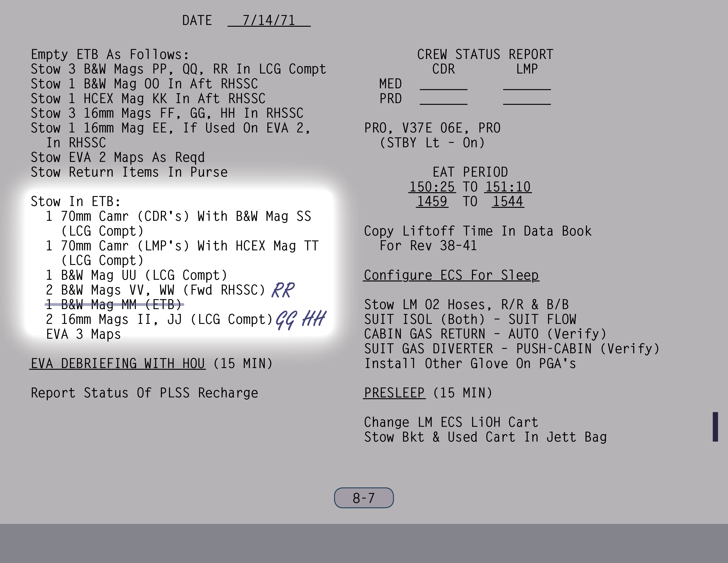
Task: Click the 151:10 eat period end time
Action: pyautogui.click(x=508, y=187)
